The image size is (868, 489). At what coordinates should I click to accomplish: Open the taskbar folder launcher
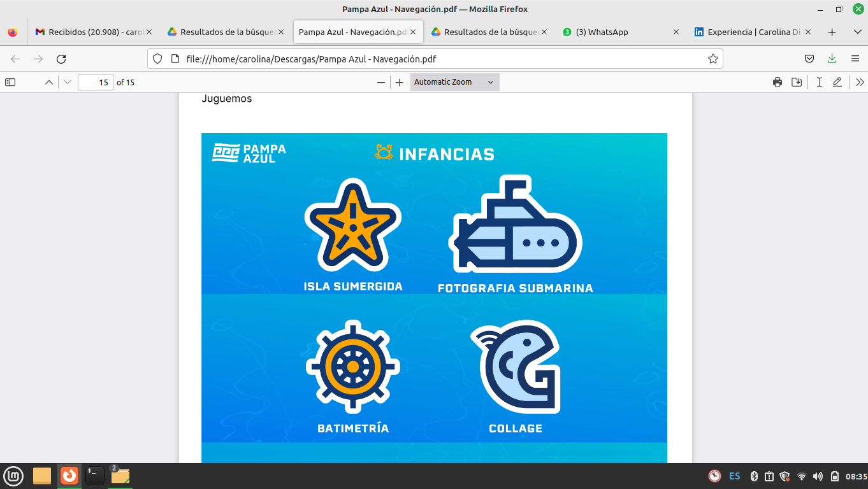coord(42,476)
